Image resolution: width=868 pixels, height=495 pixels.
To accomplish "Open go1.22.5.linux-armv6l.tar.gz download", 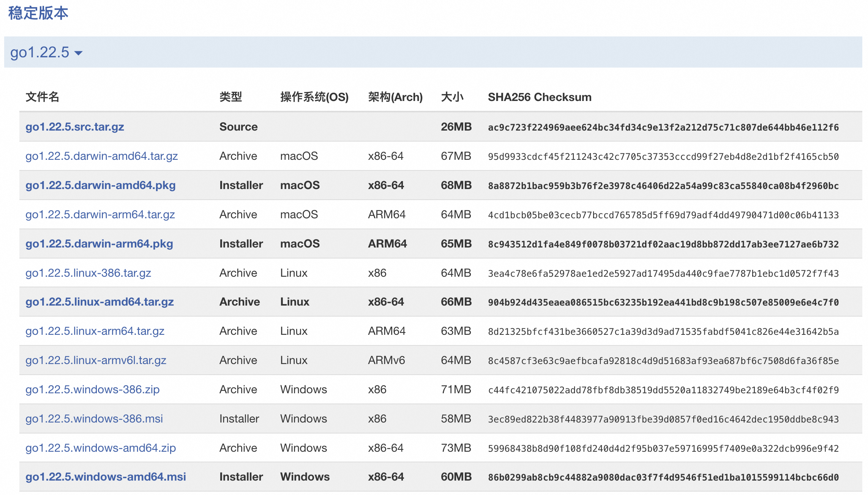I will 96,360.
